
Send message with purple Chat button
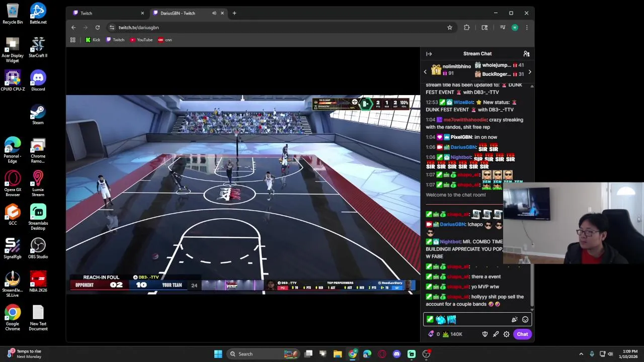(522, 334)
